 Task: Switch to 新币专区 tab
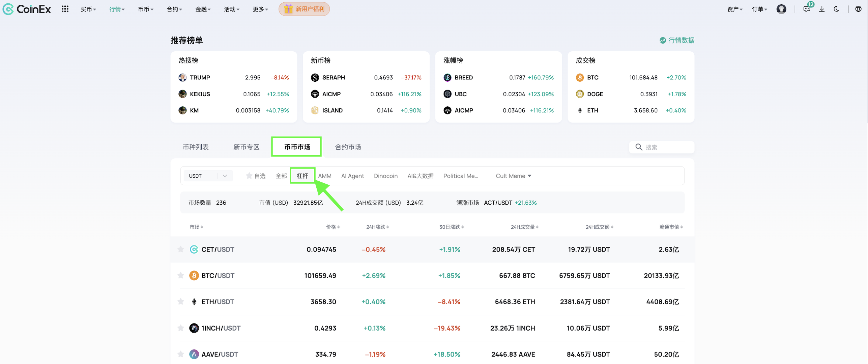coord(246,147)
